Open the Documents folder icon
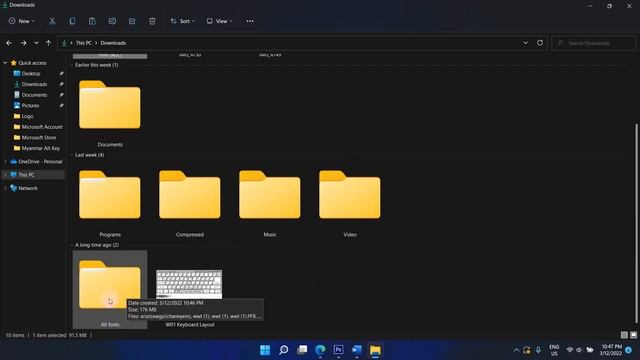This screenshot has width=640, height=360. (110, 104)
